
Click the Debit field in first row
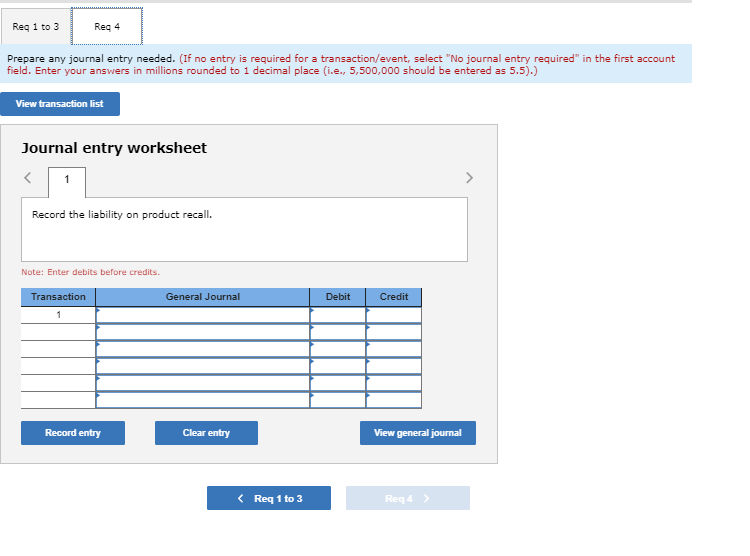(338, 315)
